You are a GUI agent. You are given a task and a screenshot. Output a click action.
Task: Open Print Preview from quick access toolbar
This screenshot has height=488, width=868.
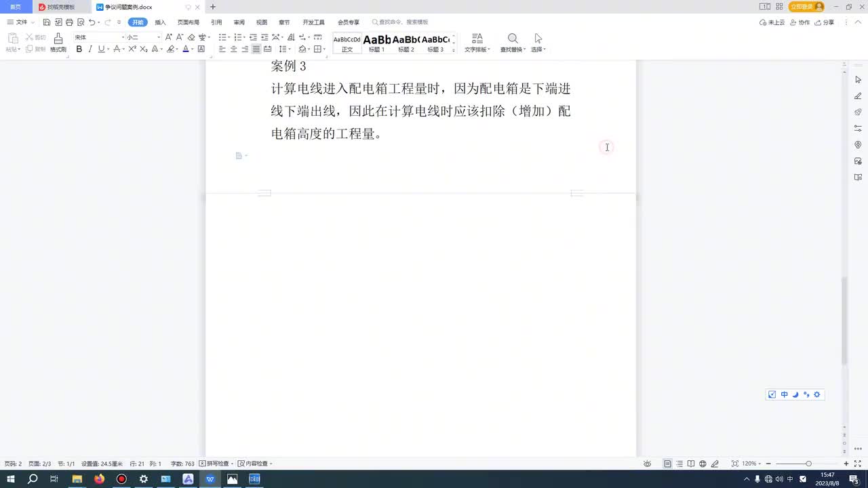point(81,22)
